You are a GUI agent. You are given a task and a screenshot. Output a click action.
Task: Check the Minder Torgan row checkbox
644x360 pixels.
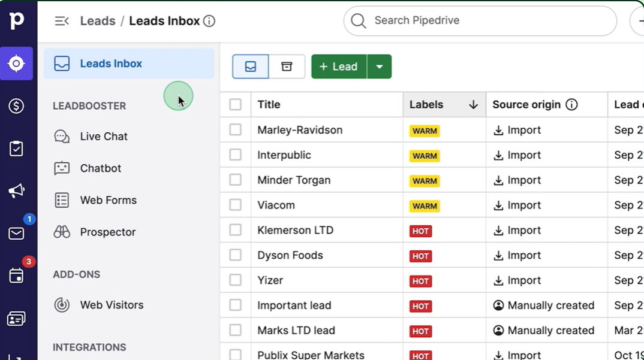click(235, 180)
